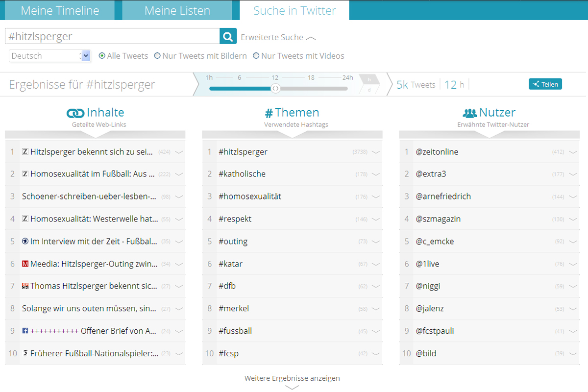Expand the #respekt row chevron
This screenshot has width=588, height=392.
tap(376, 219)
